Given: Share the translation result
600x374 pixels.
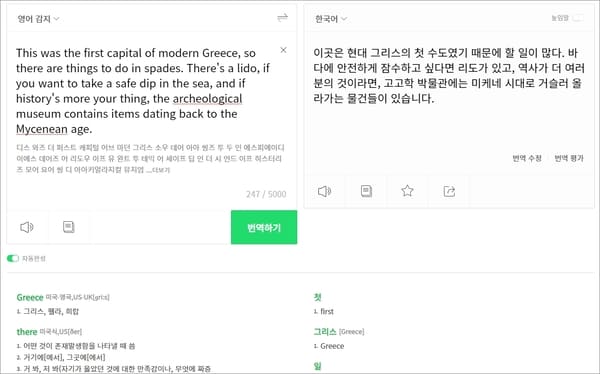Looking at the screenshot, I should pos(449,191).
